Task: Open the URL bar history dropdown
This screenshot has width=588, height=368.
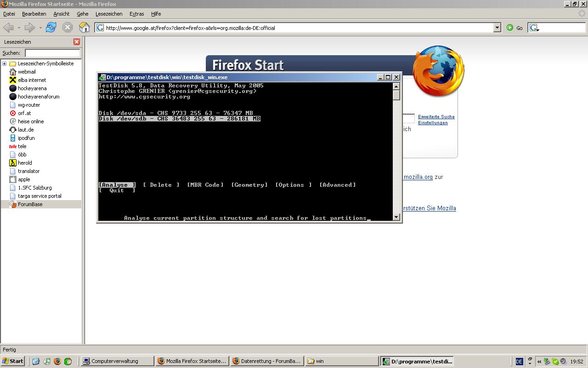Action: (497, 28)
